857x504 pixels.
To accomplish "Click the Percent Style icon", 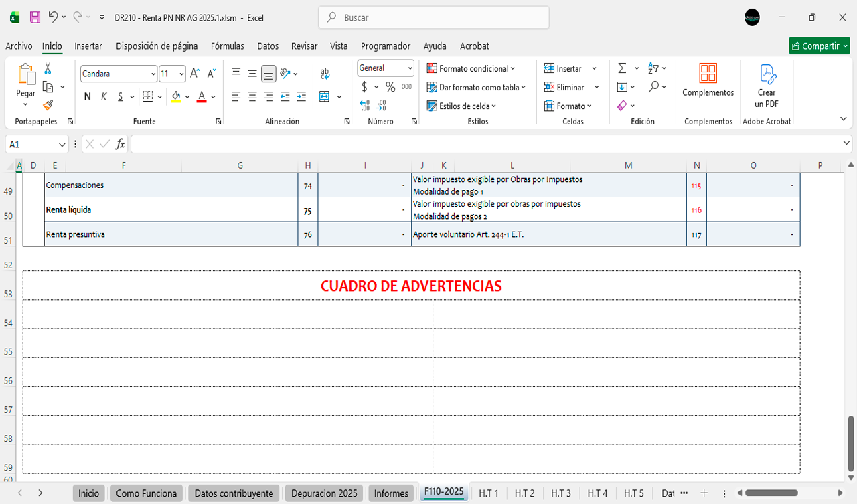I will click(x=390, y=87).
